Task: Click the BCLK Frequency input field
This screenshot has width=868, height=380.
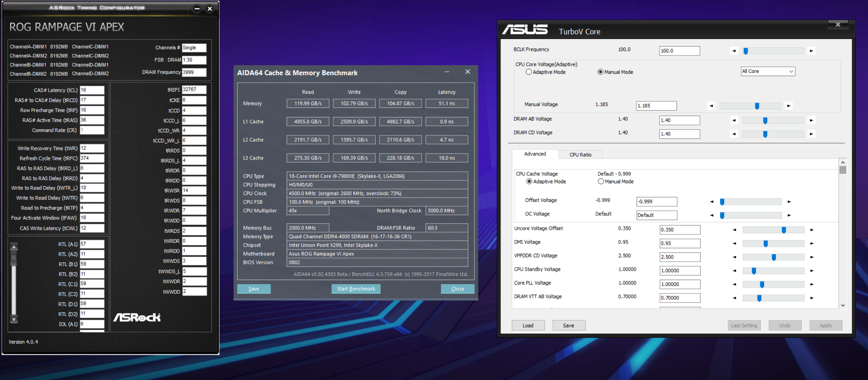Action: point(679,51)
